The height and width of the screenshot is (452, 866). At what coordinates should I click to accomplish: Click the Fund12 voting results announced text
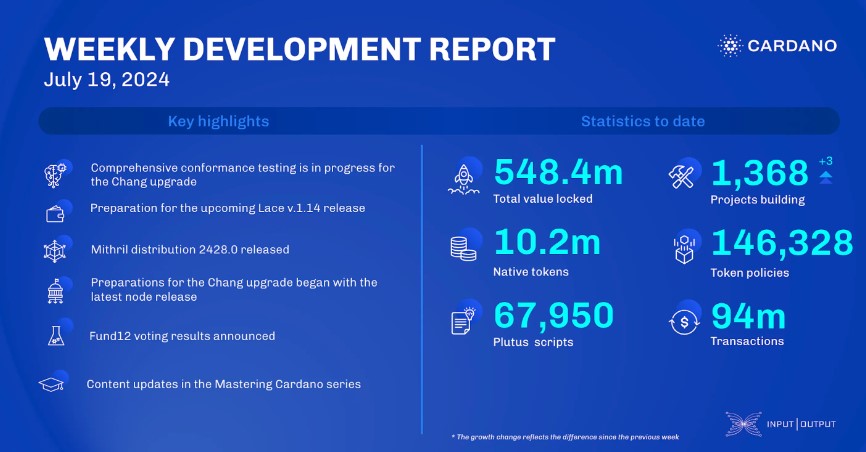pos(183,336)
